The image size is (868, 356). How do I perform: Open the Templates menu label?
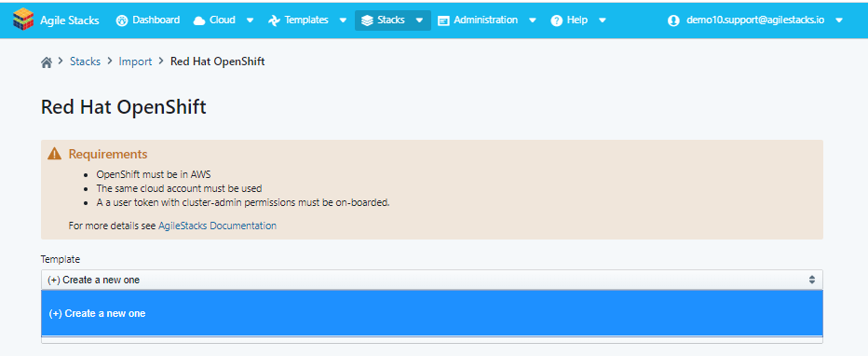coord(306,20)
